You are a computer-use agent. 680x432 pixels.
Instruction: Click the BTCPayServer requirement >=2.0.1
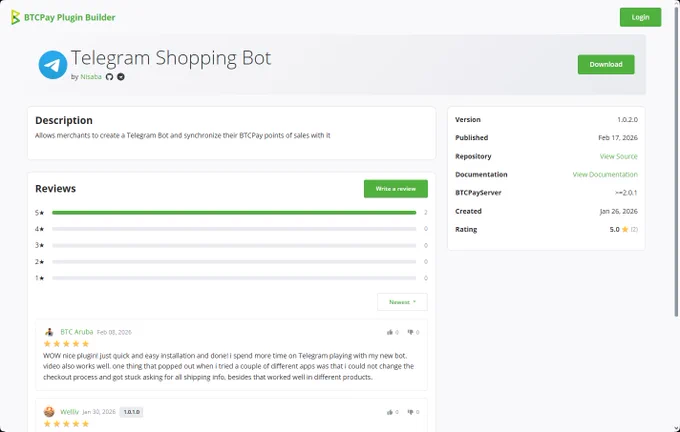click(626, 193)
